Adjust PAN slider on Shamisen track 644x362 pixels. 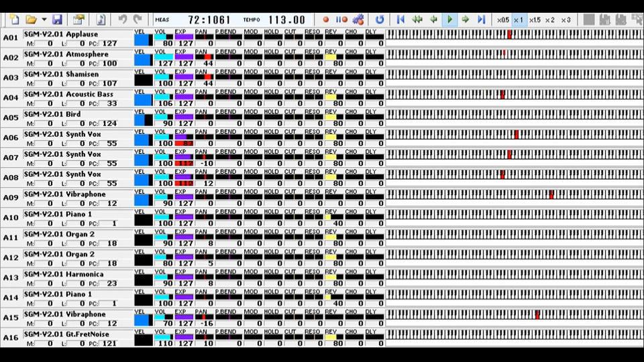(204, 77)
